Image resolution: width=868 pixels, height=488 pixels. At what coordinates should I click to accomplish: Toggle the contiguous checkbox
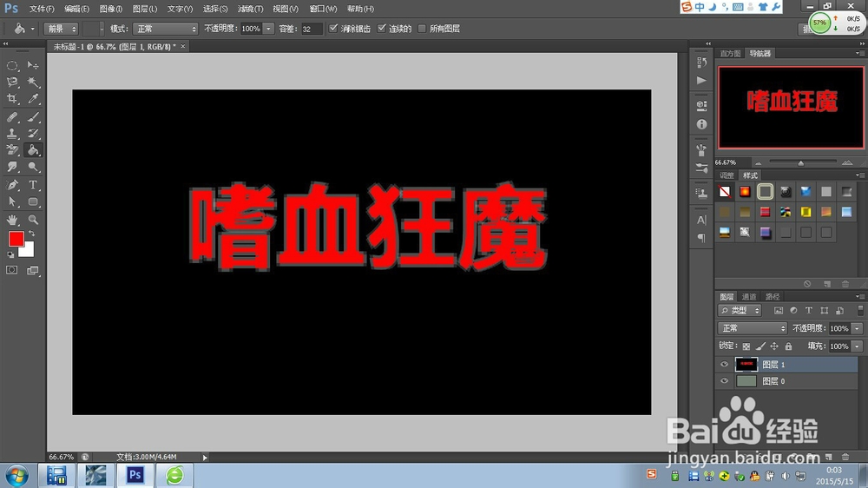[x=381, y=29]
